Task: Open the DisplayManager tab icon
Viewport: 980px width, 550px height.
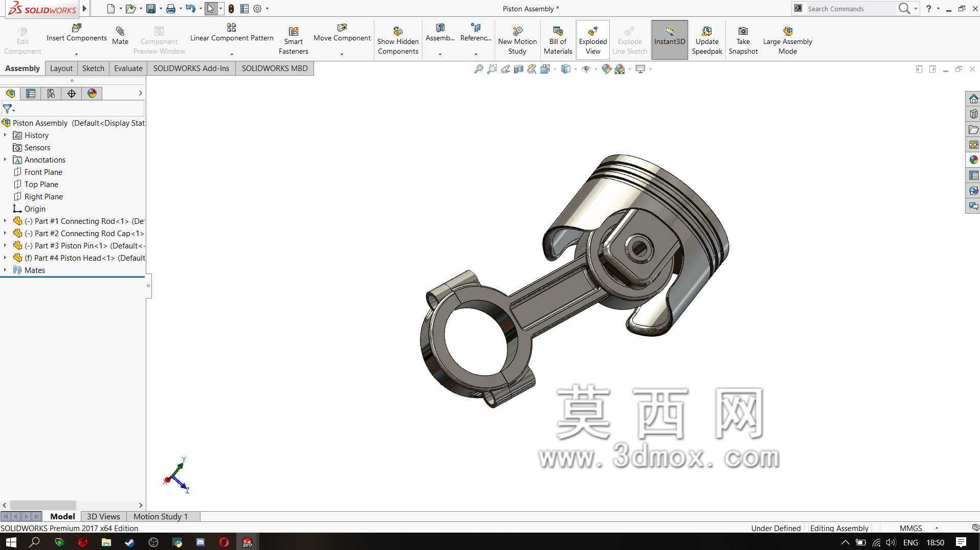Action: pyautogui.click(x=92, y=94)
